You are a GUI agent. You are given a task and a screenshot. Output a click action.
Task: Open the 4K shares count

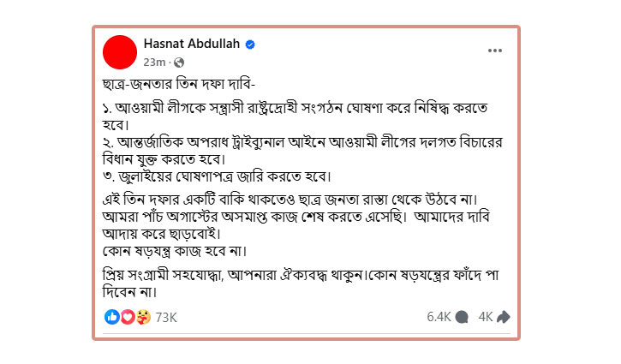(x=486, y=317)
